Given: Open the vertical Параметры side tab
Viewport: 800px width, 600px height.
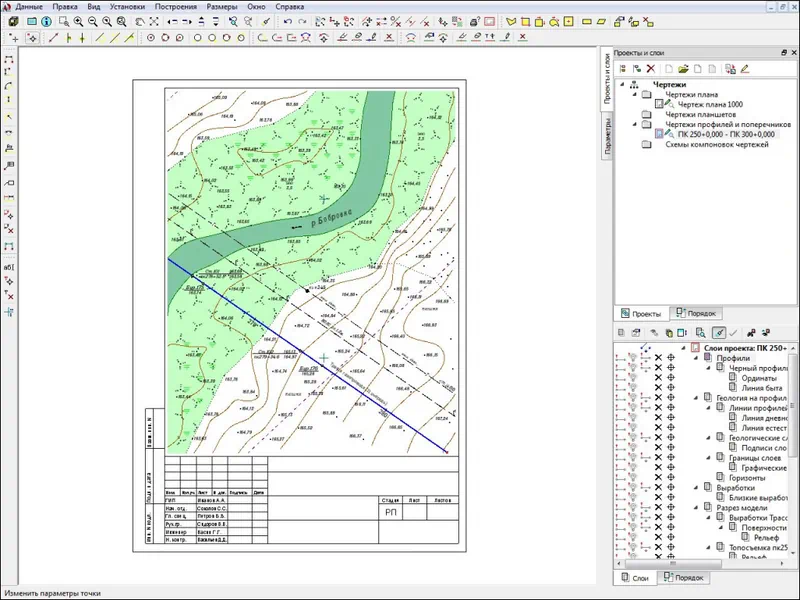Looking at the screenshot, I should tap(607, 137).
